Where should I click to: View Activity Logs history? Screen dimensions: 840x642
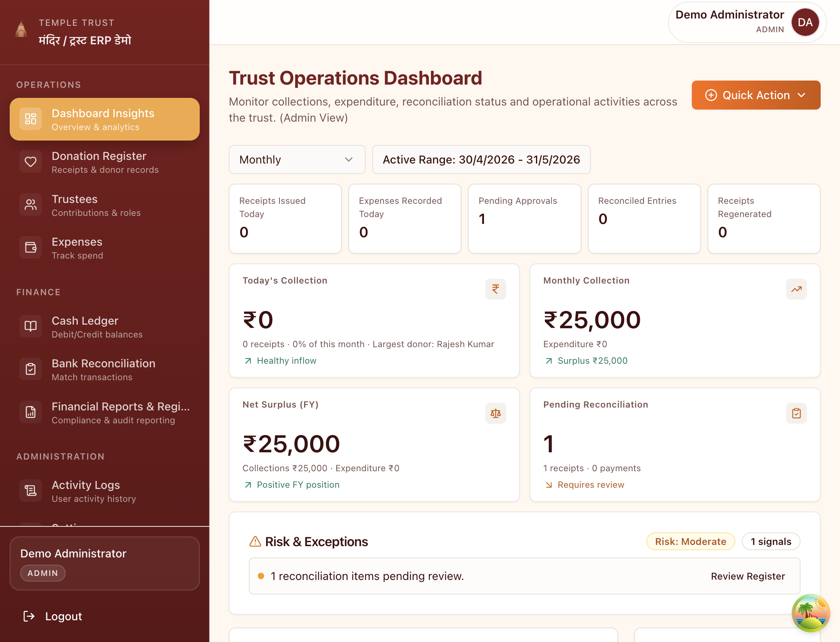click(105, 491)
